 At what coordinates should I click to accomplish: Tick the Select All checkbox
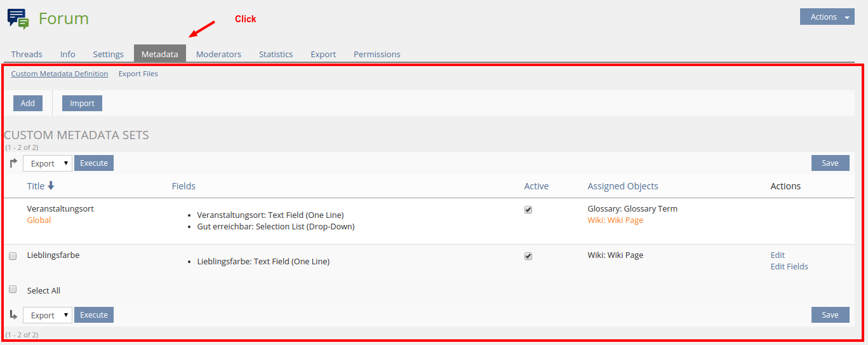(13, 290)
